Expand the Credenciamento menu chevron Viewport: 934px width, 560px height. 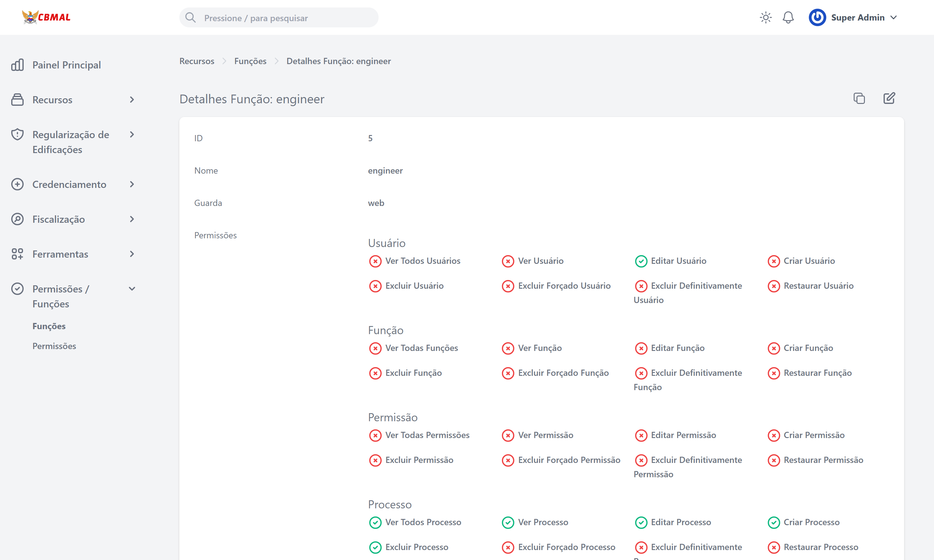click(132, 184)
